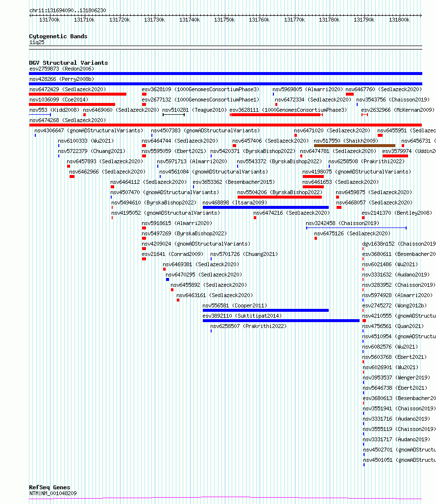The width and height of the screenshot is (436, 504).
Task: Click esv2745272 (Wong2012b) label
Action: tap(394, 305)
